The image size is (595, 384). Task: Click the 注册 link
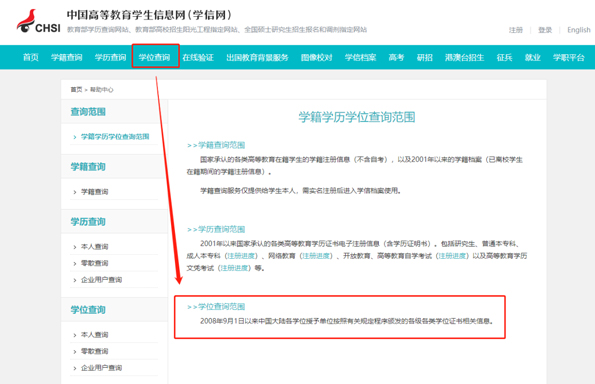[516, 30]
